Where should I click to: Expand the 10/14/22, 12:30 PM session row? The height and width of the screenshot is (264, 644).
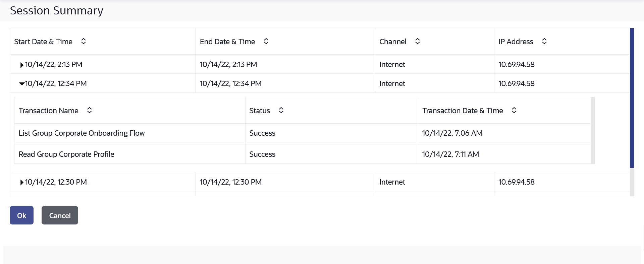pos(22,183)
